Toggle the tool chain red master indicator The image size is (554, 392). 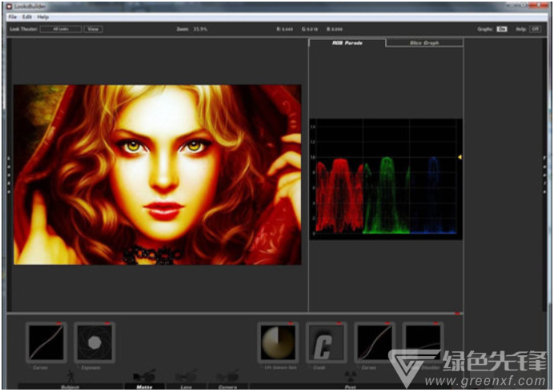458,314
